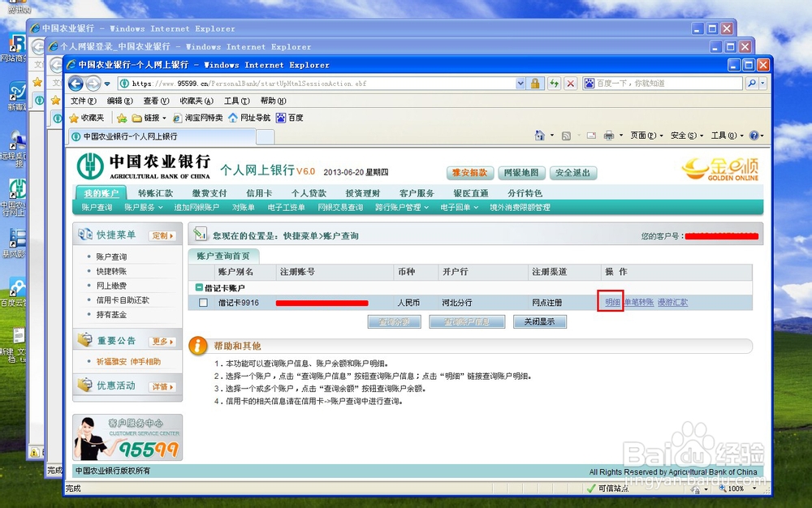Image resolution: width=812 pixels, height=508 pixels.
Task: Click the 查询账户信息 button
Action: point(467,322)
